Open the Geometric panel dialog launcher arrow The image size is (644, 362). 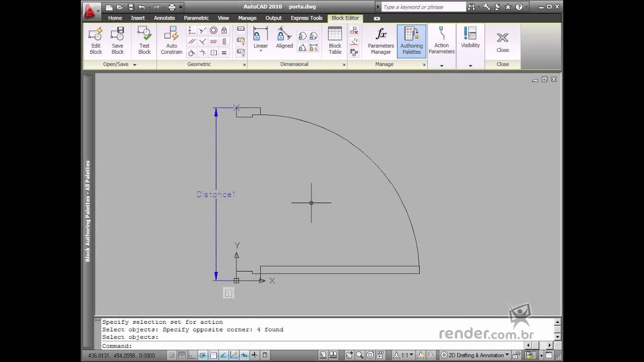[245, 65]
